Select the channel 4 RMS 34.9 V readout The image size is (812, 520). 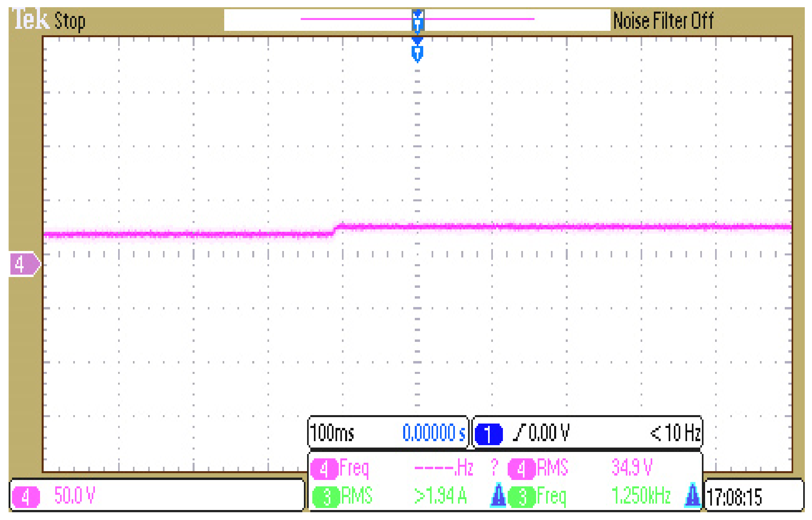pos(631,468)
